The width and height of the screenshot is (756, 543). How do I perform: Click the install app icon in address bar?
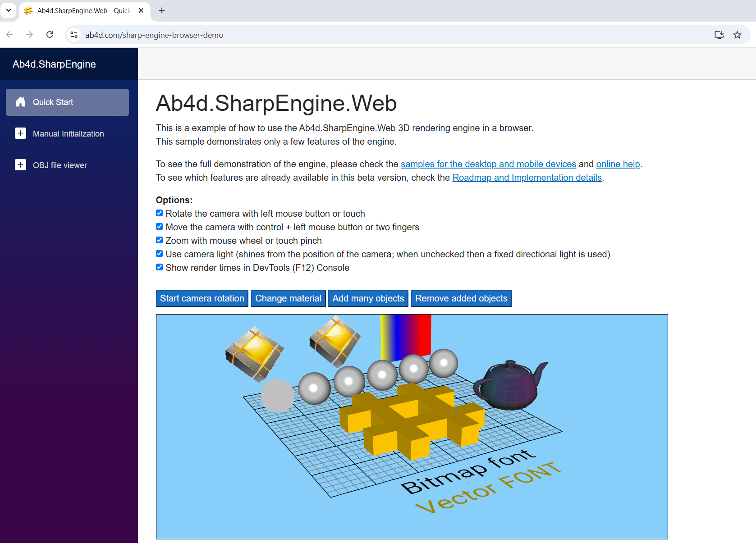[719, 35]
